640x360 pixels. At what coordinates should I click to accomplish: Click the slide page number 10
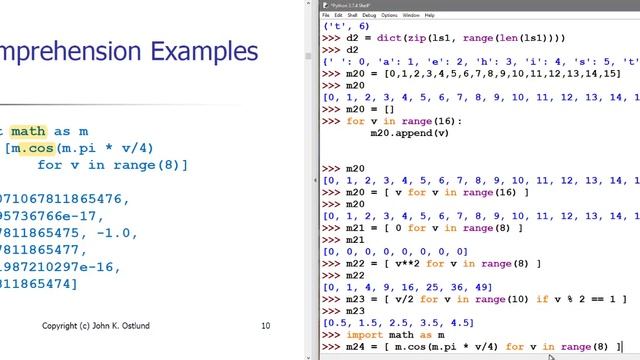pos(266,326)
